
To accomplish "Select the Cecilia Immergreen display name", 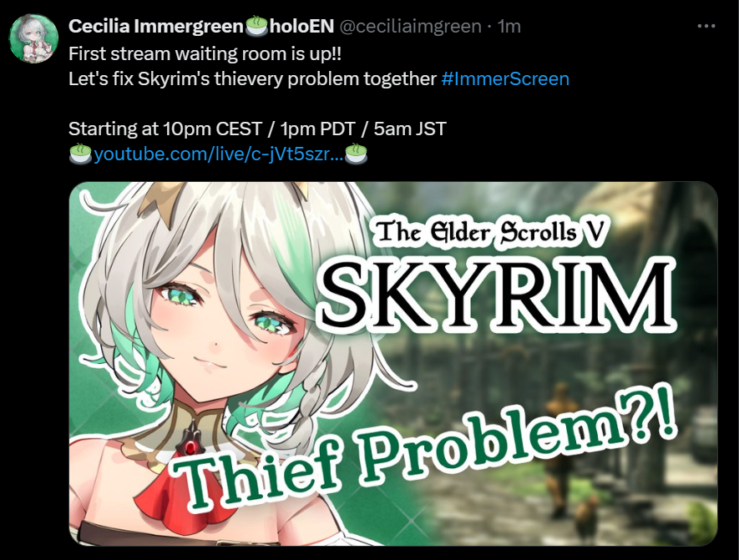I will tap(156, 27).
